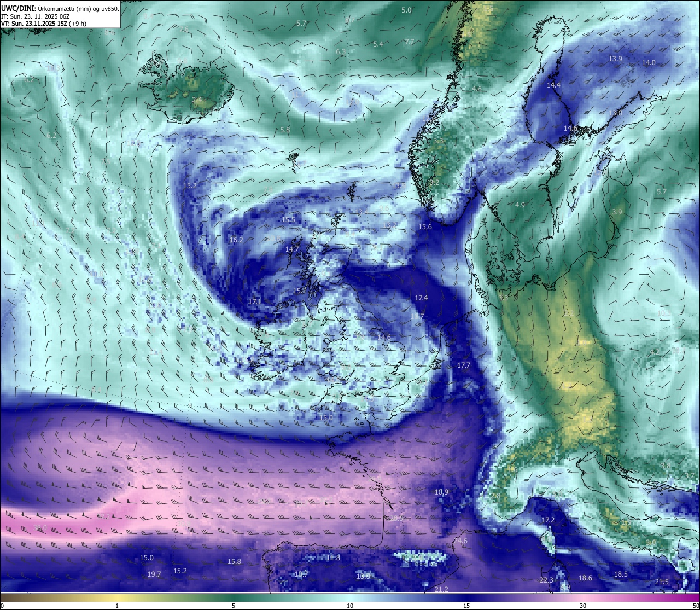Click the 17.1 value label
This screenshot has height=610, width=700.
pos(255,301)
